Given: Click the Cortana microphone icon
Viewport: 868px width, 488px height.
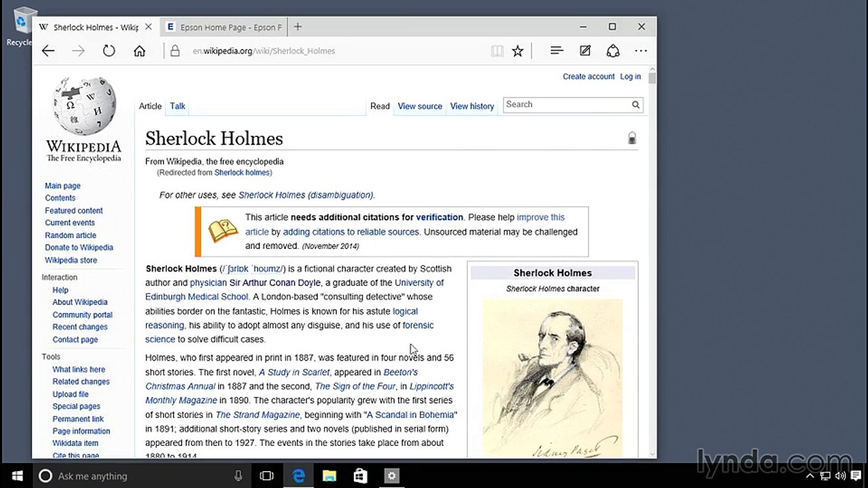Looking at the screenshot, I should [x=238, y=476].
